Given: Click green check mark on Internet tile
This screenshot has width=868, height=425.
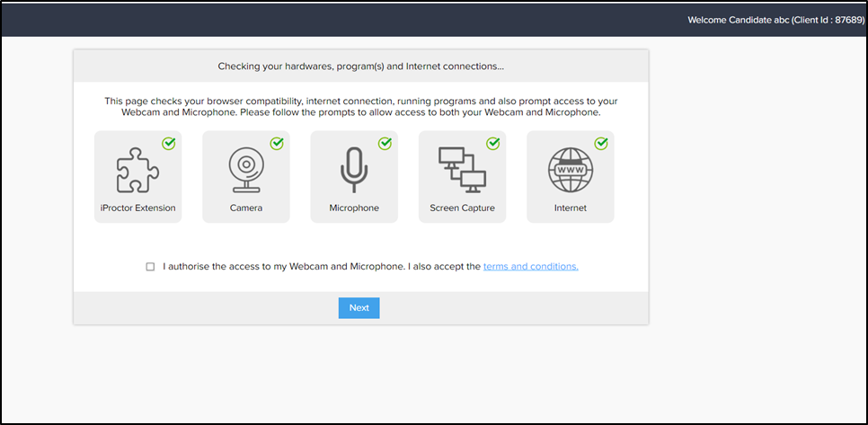Looking at the screenshot, I should click(x=600, y=143).
